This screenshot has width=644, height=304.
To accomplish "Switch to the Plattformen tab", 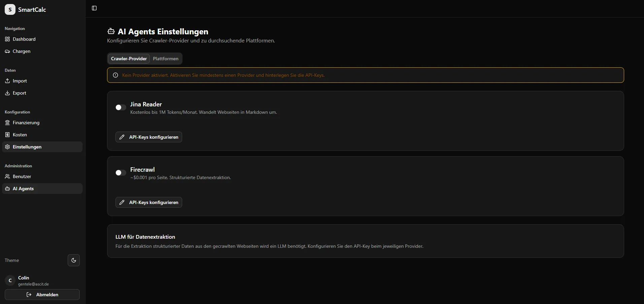I will 165,59.
